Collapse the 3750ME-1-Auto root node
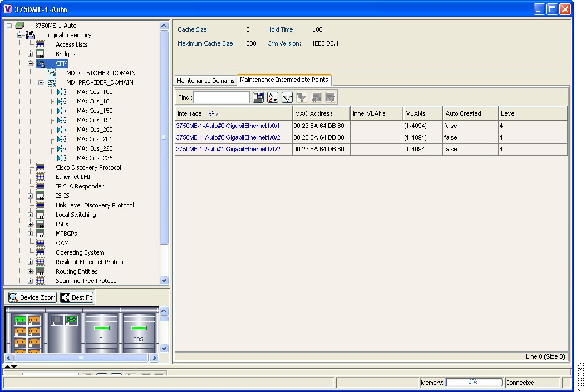 click(x=9, y=26)
